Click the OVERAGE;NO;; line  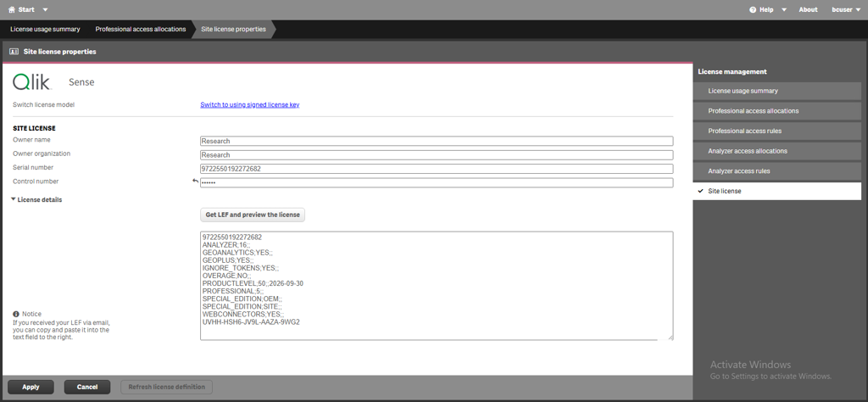(227, 276)
